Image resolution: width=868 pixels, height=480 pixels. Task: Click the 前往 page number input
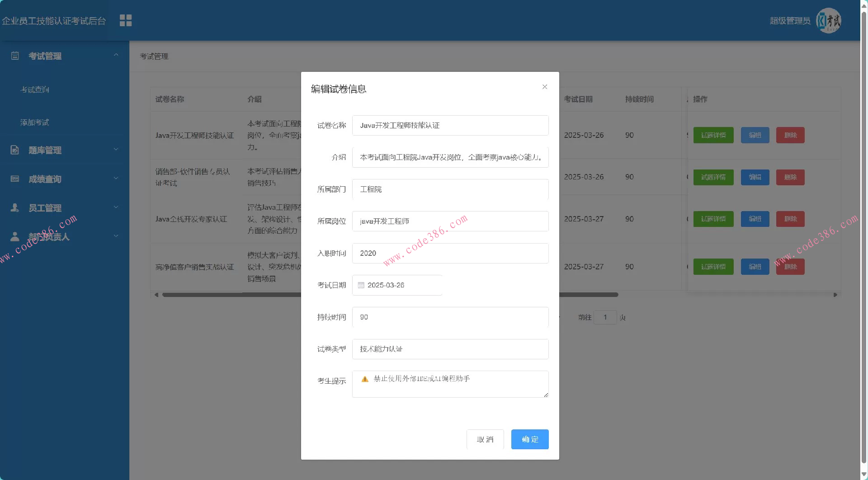(x=605, y=317)
